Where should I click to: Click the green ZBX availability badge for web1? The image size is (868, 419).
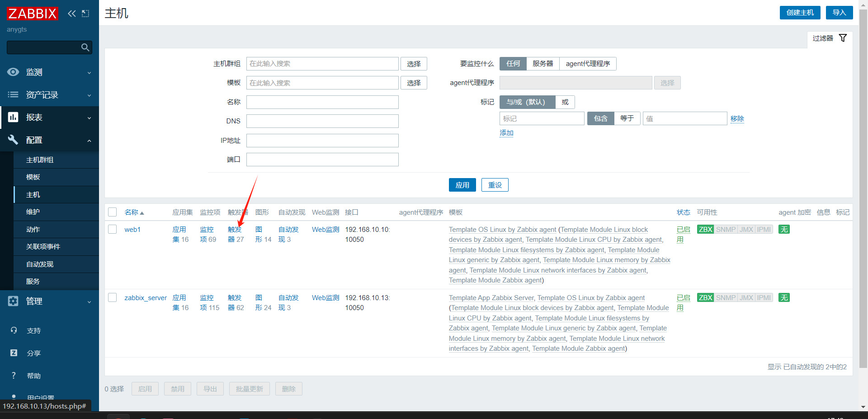[705, 230]
